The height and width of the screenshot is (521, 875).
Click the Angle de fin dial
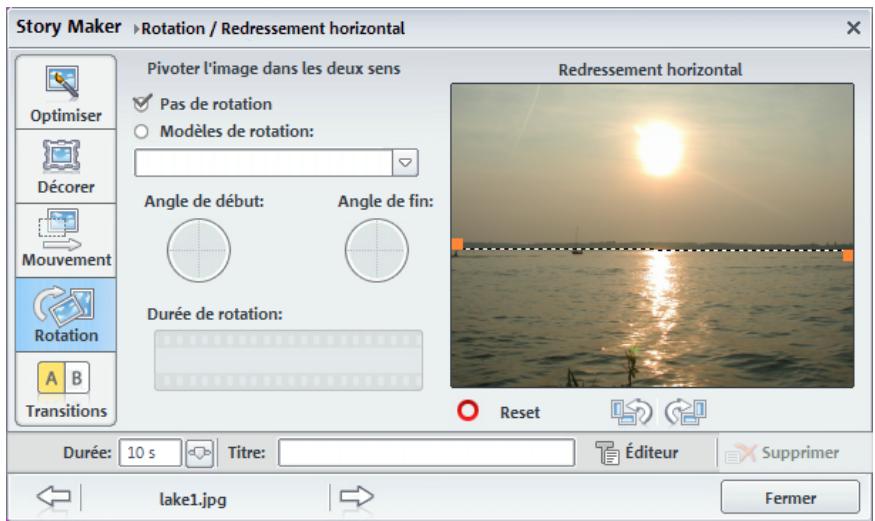click(x=377, y=250)
